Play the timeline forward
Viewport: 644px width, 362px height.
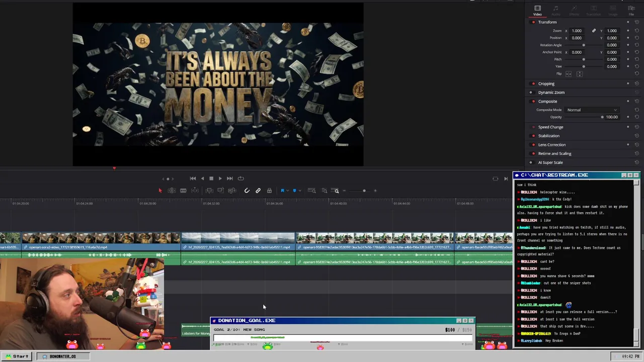pyautogui.click(x=220, y=178)
